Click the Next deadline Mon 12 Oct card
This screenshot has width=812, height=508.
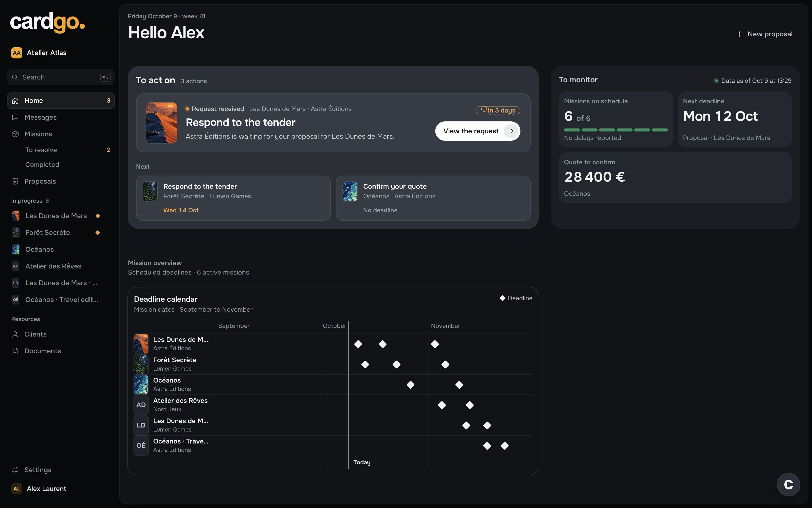click(735, 119)
